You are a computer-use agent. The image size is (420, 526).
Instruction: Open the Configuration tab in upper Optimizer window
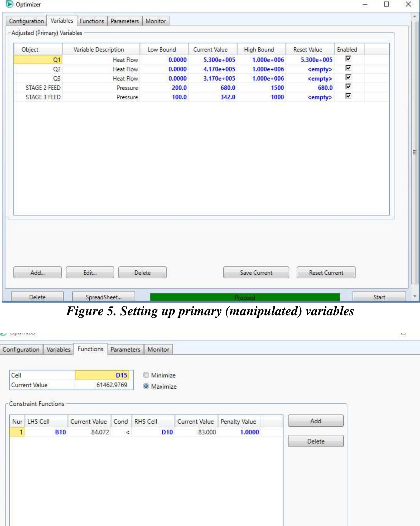point(26,21)
